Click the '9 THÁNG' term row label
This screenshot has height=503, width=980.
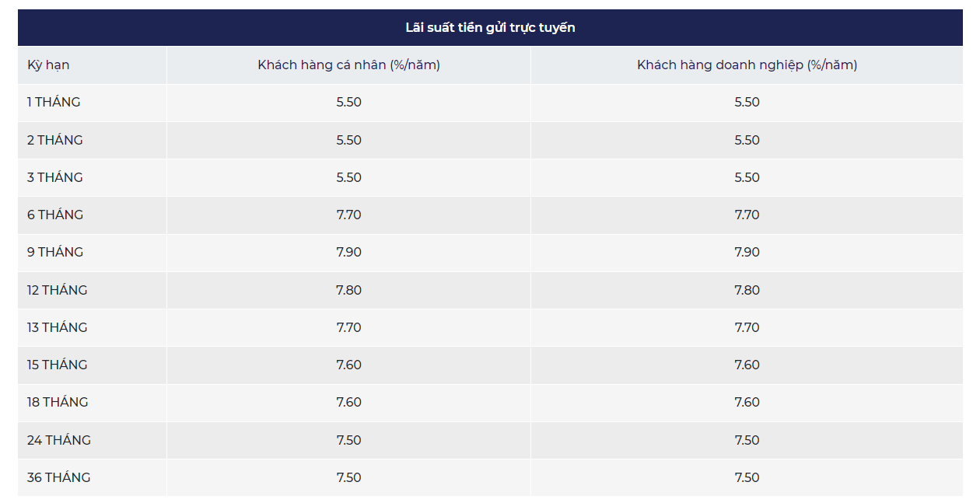click(x=55, y=252)
